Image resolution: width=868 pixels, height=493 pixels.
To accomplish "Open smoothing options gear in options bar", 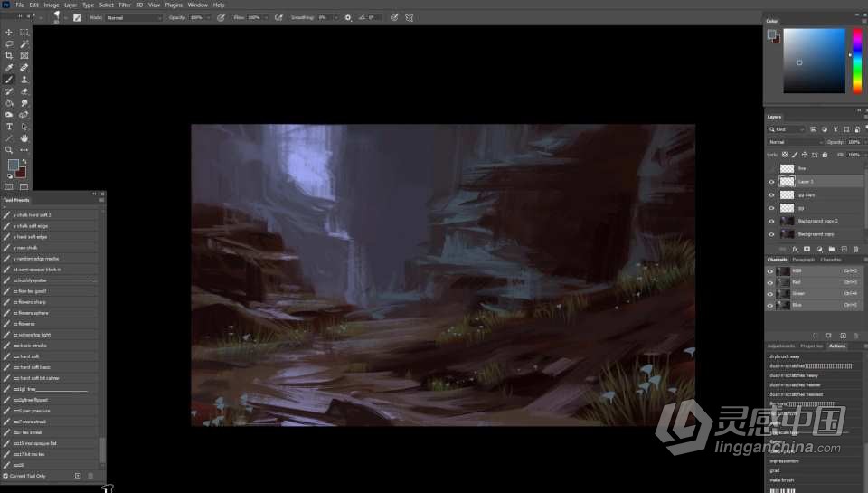I will (347, 18).
